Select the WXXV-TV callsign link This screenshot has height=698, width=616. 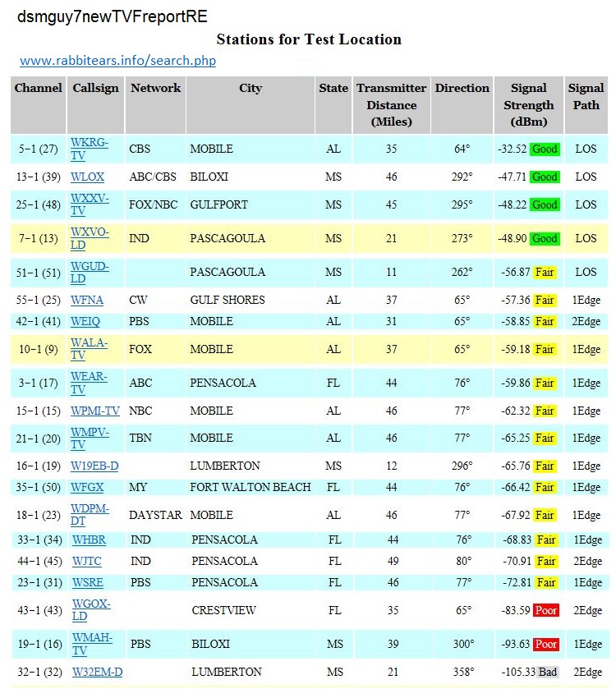[x=89, y=204]
